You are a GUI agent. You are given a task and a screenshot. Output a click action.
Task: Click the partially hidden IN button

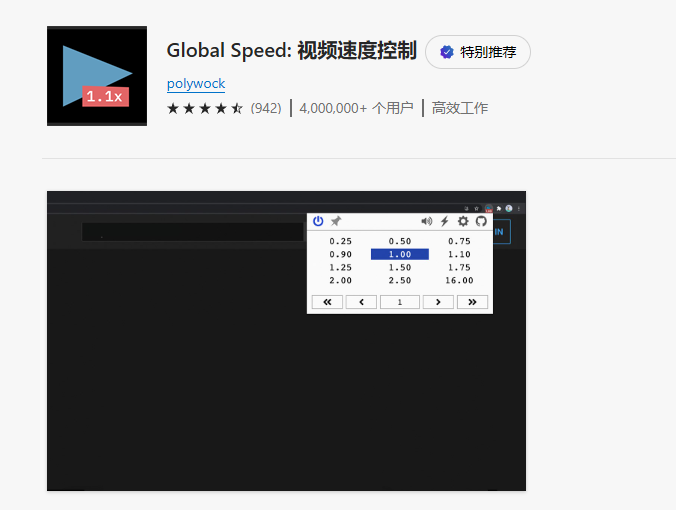(502, 232)
